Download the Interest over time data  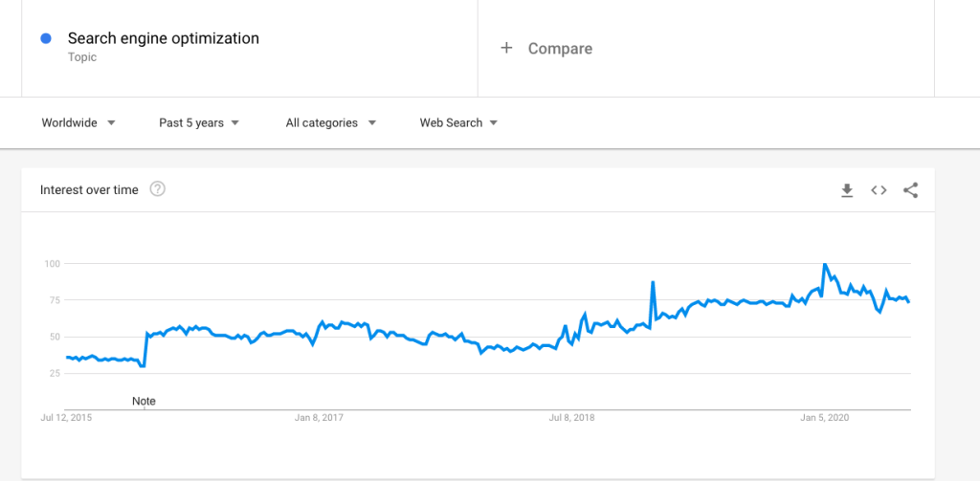[847, 190]
